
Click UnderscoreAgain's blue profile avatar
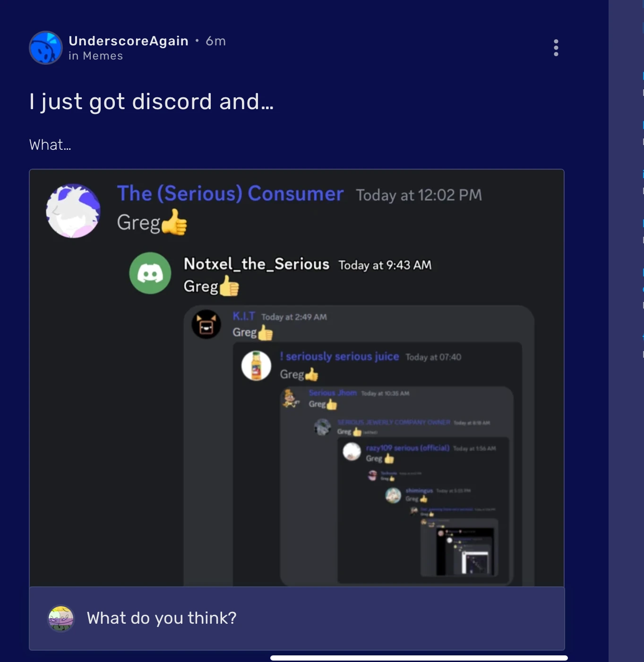point(46,48)
